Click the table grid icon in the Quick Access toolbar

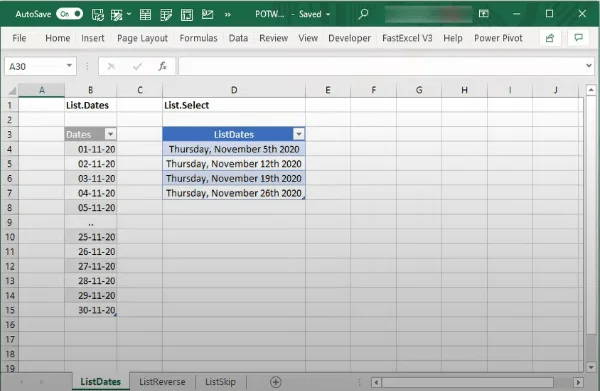145,15
